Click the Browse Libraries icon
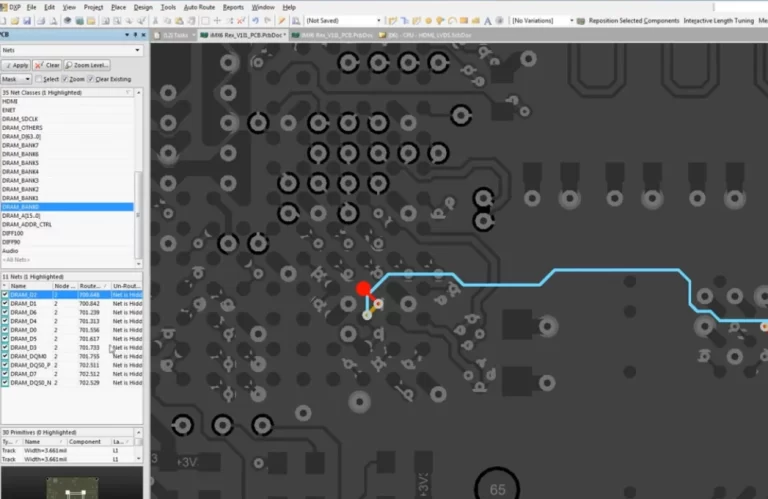This screenshot has width=768, height=499. tap(296, 21)
